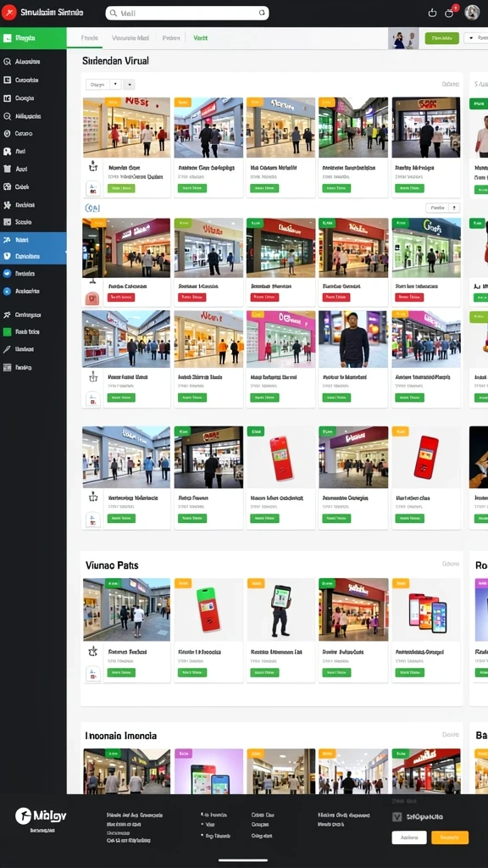
Task: Click the orange button in the footer
Action: coord(450,837)
